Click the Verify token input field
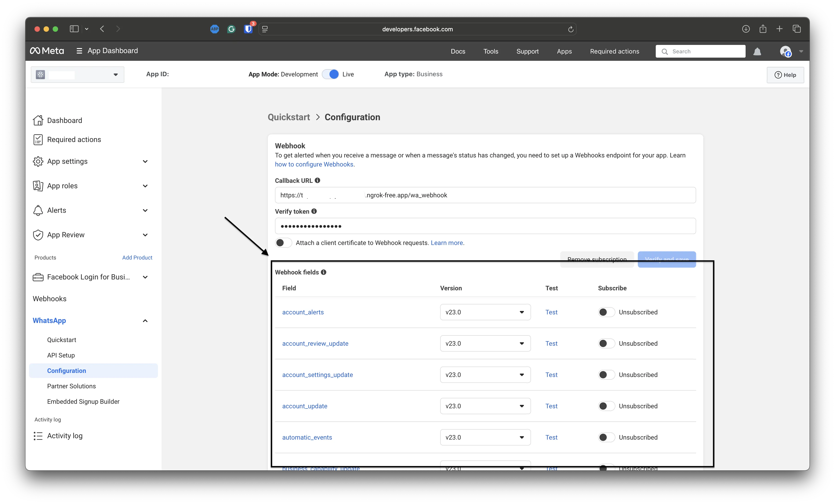The height and width of the screenshot is (504, 835). coord(485,226)
